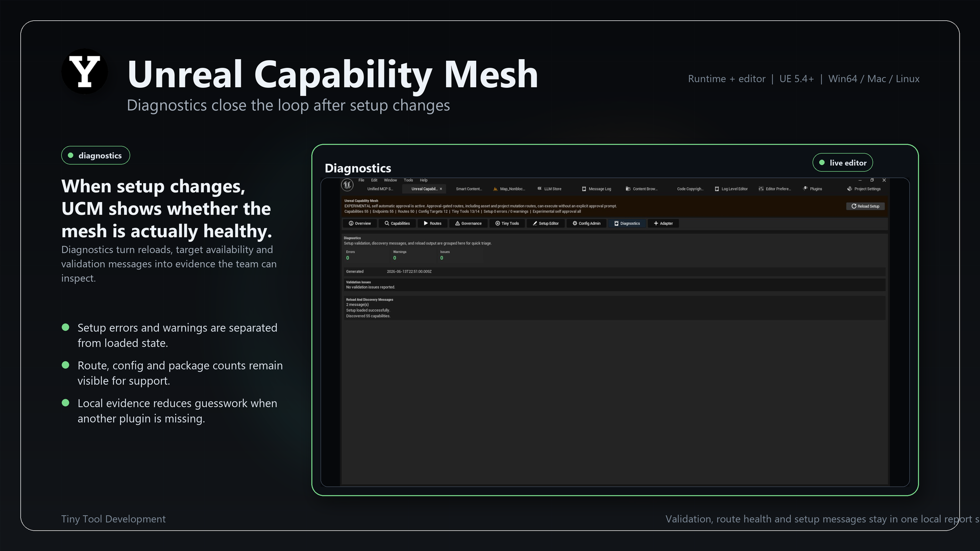Open the Config Admin section
Screen dimensions: 980x551
(x=587, y=223)
